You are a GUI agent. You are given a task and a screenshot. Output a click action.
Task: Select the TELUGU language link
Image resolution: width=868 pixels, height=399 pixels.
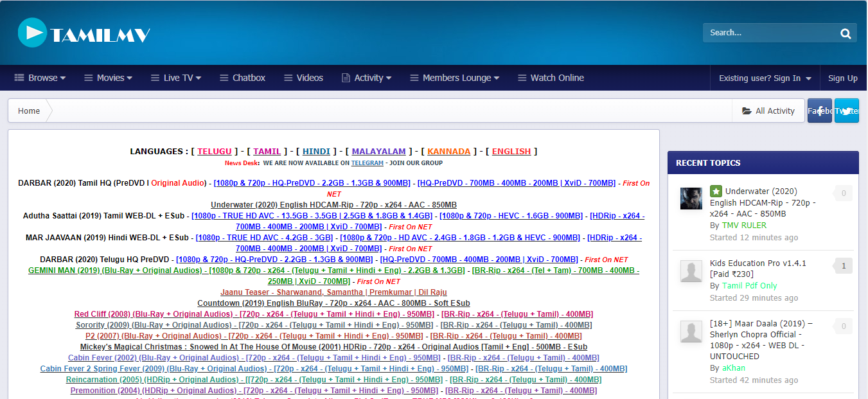coord(215,152)
